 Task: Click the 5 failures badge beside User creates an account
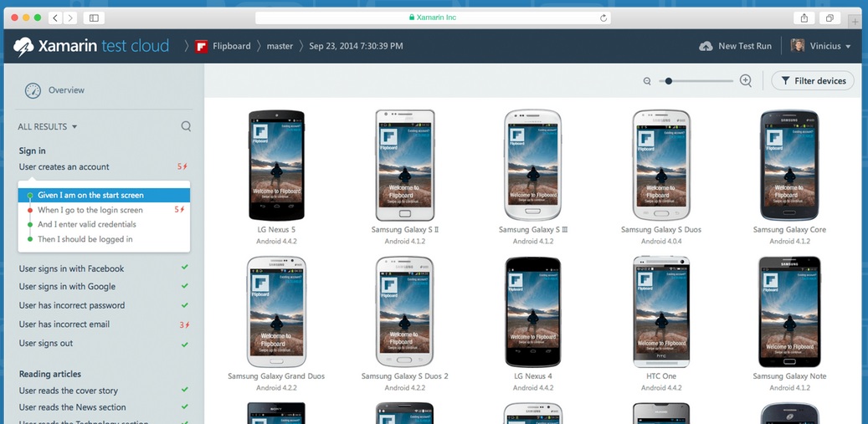pos(182,166)
